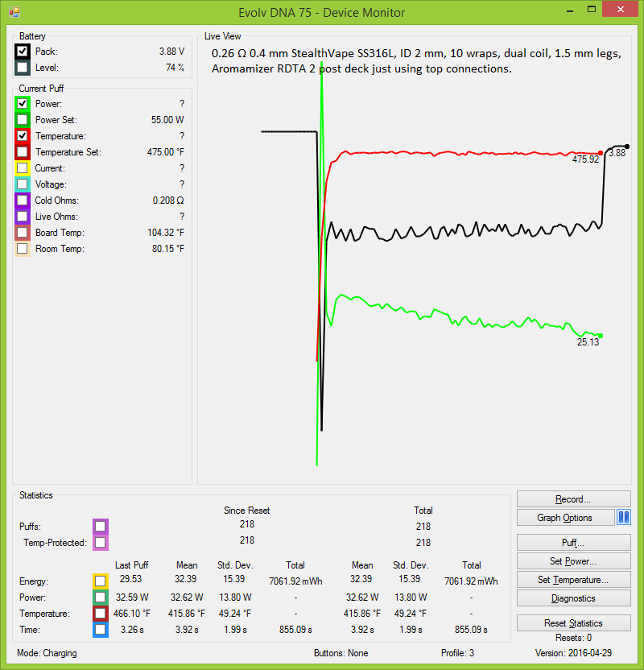Screen dimensions: 644x670
Task: Tick the Puffs statistics checkbox
Action: pos(101,527)
